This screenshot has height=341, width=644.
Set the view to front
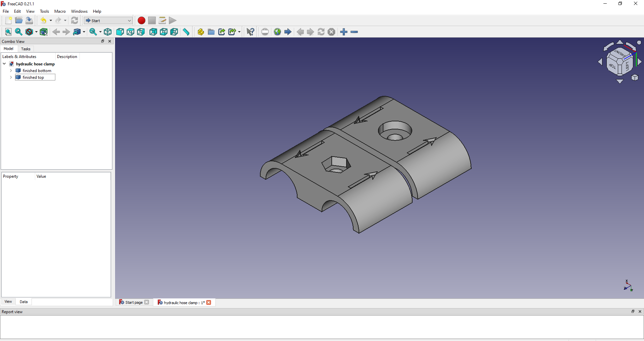(120, 32)
